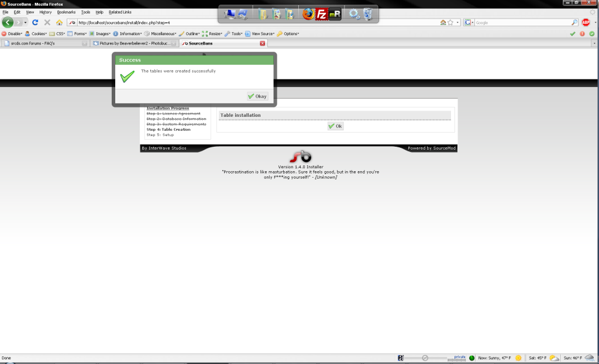The height and width of the screenshot is (364, 599).
Task: Open My Computer icon in the dock
Action: click(229, 14)
